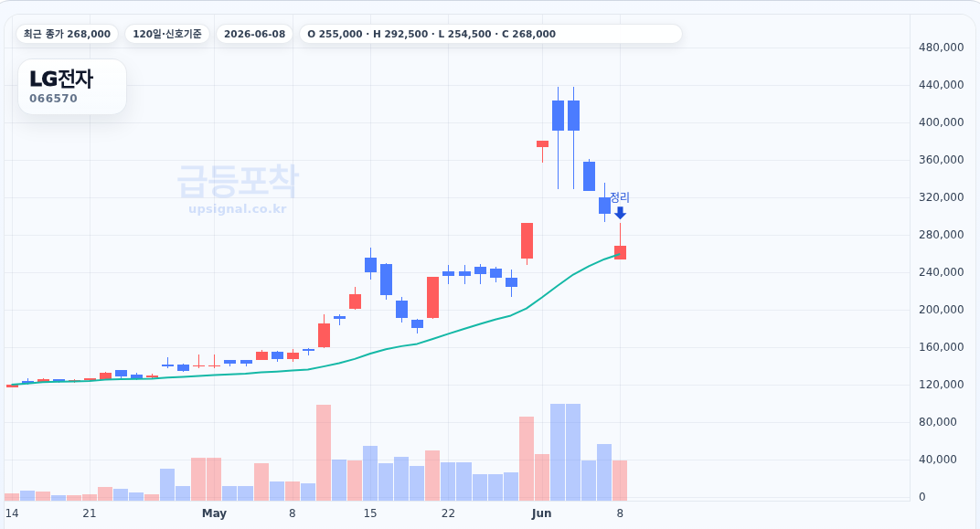
Task: Click the 440,000 price axis label
Action: tap(941, 85)
